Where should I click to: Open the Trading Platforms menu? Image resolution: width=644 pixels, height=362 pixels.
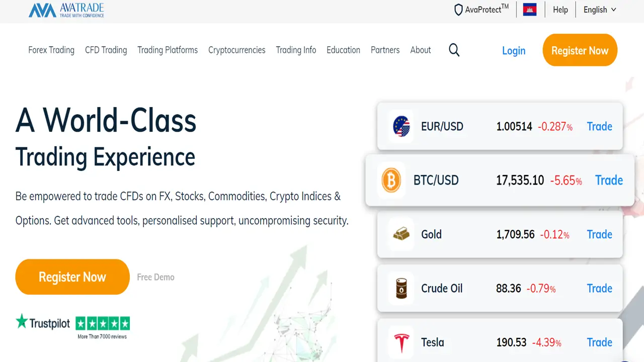click(x=168, y=50)
